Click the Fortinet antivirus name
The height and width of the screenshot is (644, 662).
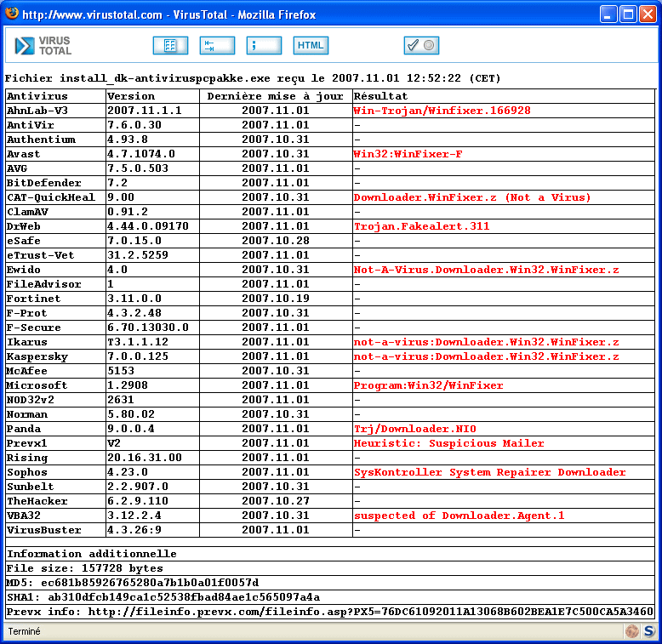34,299
